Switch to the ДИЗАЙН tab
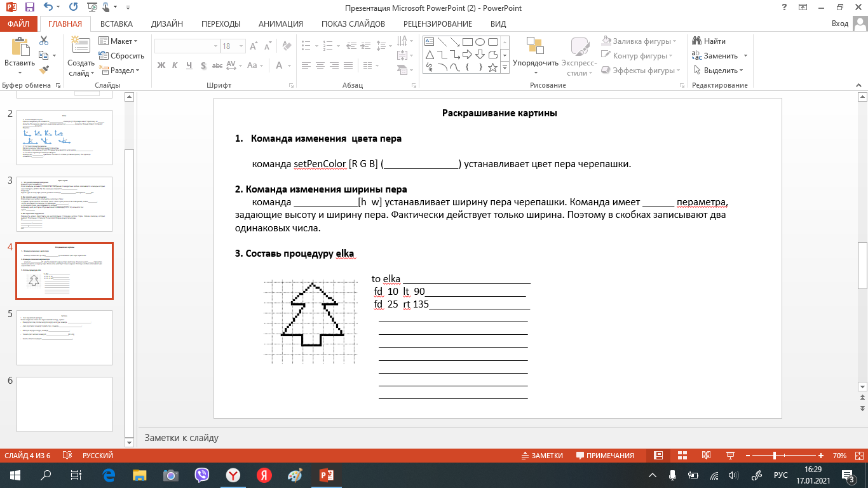The width and height of the screenshot is (868, 488). click(x=167, y=24)
